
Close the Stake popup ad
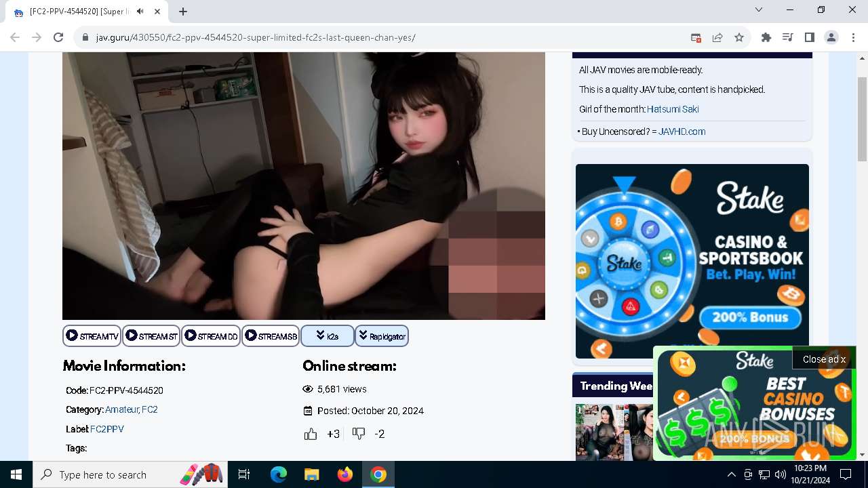point(824,359)
